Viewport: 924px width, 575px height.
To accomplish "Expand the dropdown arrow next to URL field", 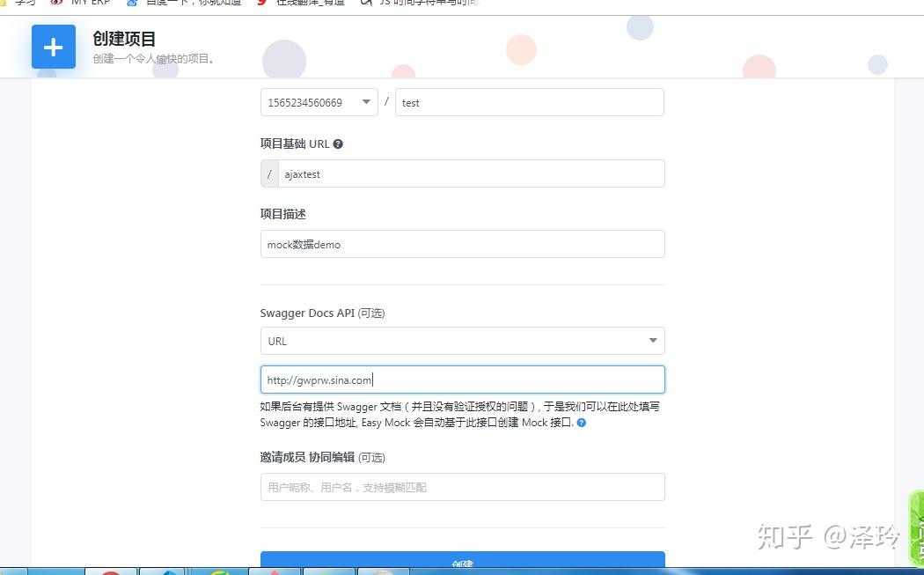I will (653, 341).
